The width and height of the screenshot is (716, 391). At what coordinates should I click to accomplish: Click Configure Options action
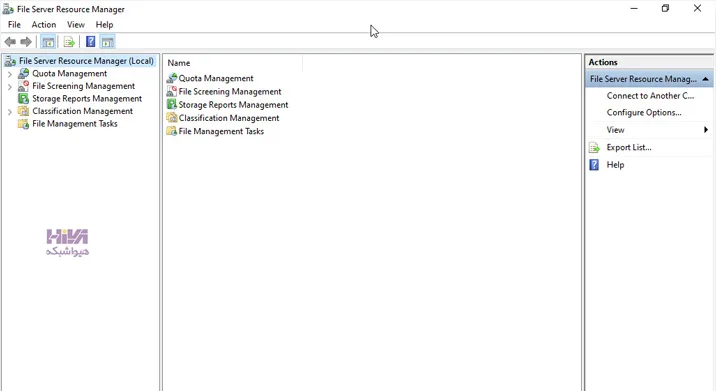point(644,112)
